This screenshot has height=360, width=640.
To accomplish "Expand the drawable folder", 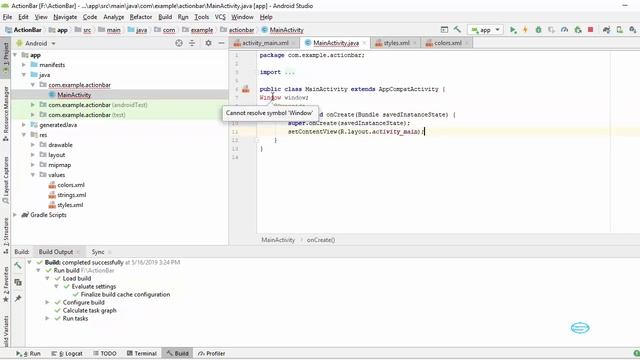I will coord(33,145).
